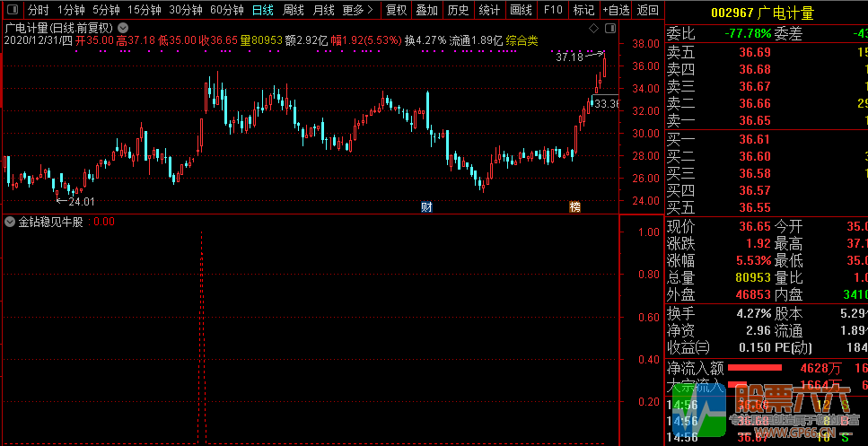Open the 更多 periods dropdown
The height and width of the screenshot is (446, 868).
(x=358, y=10)
